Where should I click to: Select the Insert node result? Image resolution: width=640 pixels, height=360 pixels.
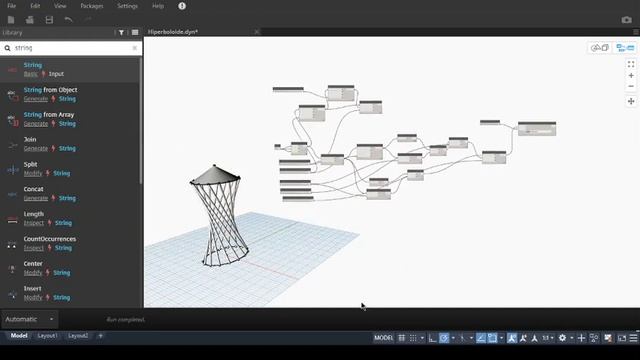(70, 293)
